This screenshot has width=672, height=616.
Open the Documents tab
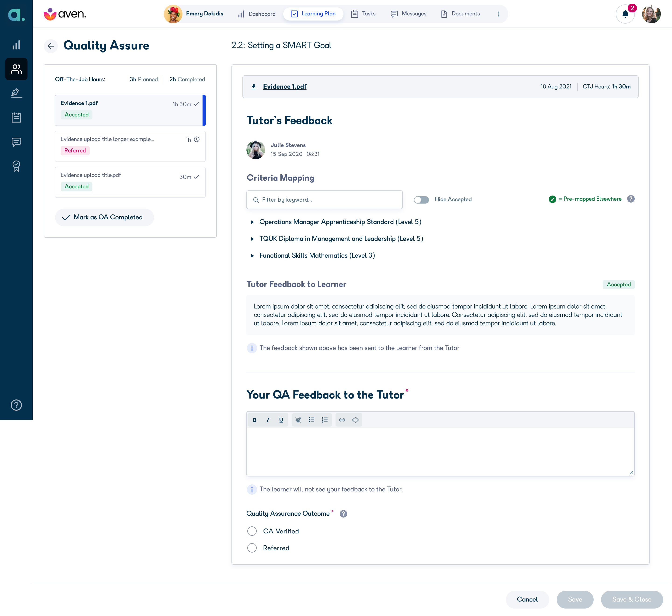click(461, 14)
